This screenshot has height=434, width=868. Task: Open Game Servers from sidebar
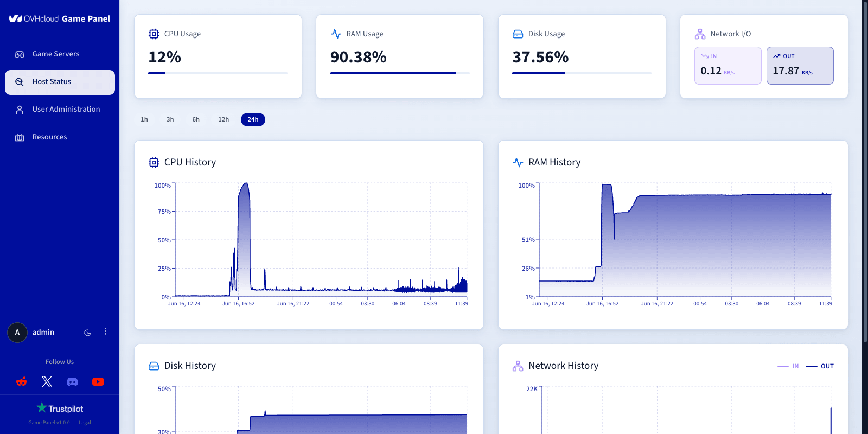[60, 54]
